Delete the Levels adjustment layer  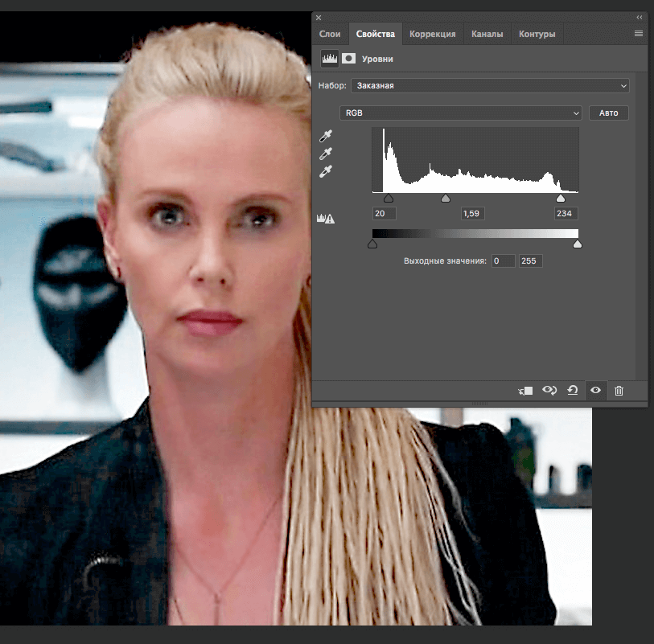(x=619, y=390)
